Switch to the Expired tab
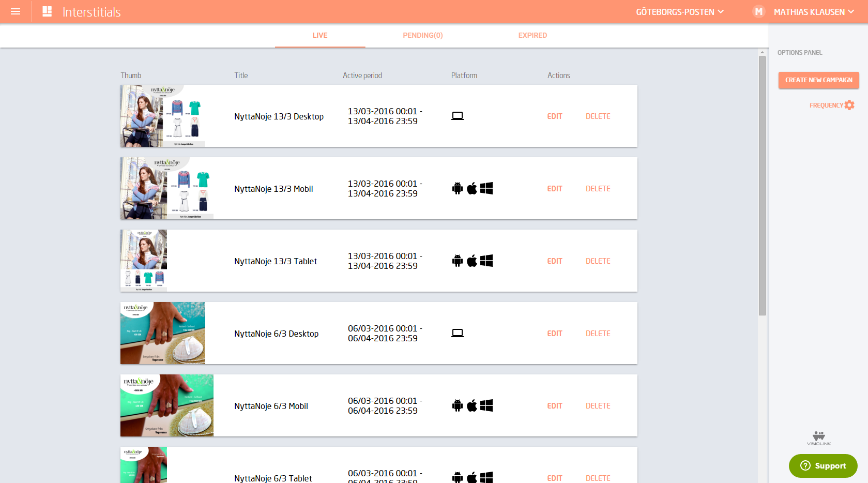Screen dimensions: 868x483 click(532, 35)
